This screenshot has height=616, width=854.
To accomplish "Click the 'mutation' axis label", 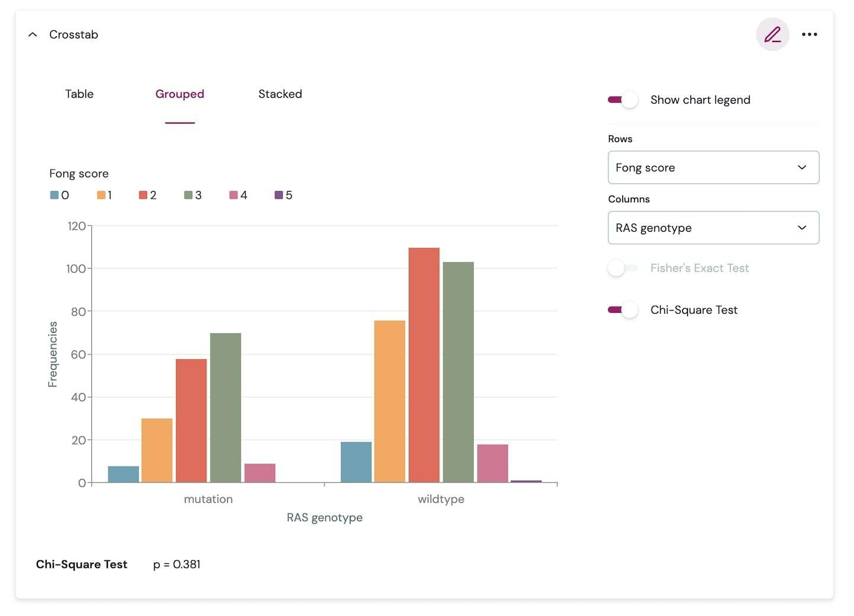I will point(208,499).
